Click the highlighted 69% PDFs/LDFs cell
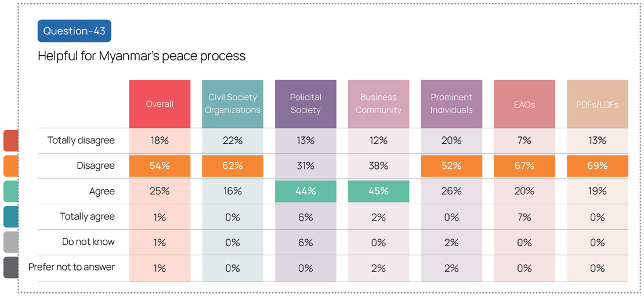The height and width of the screenshot is (296, 644). point(597,166)
